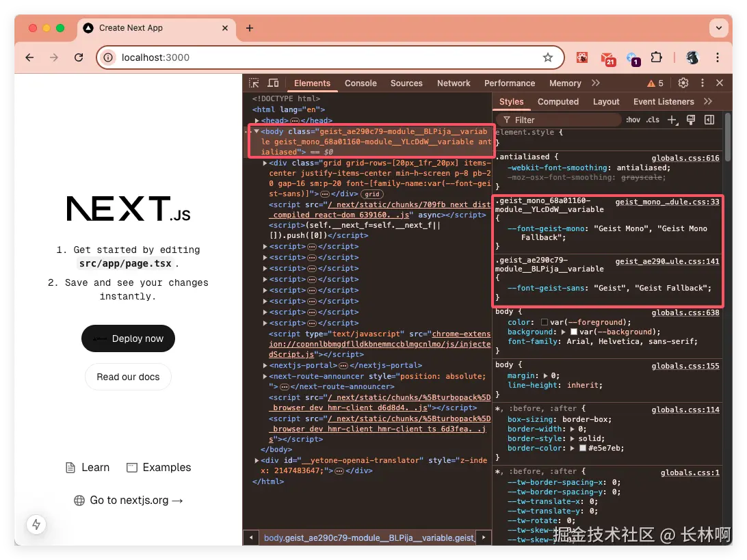This screenshot has height=560, width=747.
Task: Switch to the Performance tab
Action: [x=509, y=83]
